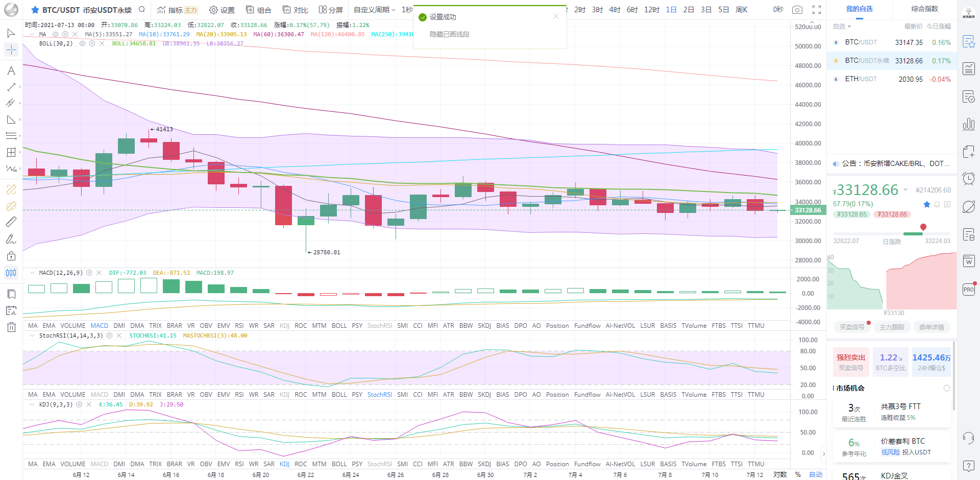Viewport: 980px width, 480px height.
Task: Remove the MACD panel with X
Action: pos(99,273)
